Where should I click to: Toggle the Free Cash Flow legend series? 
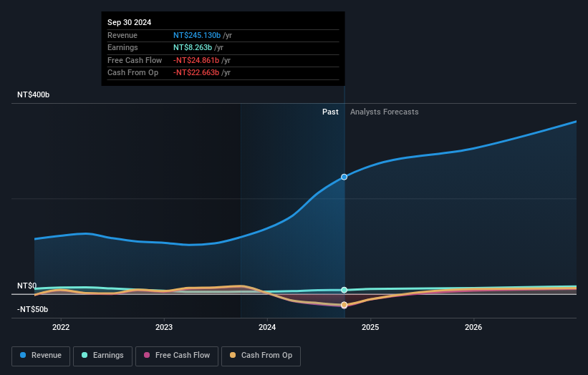coord(177,356)
